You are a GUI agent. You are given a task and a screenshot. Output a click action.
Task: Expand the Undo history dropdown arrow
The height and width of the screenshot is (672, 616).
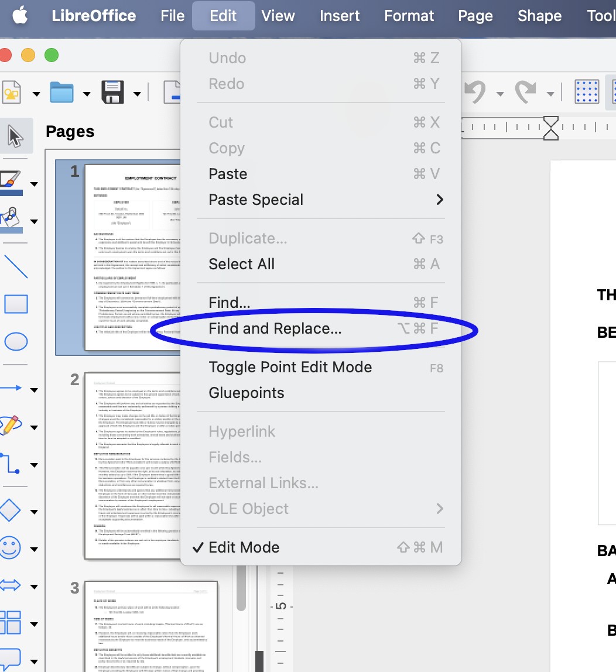[x=500, y=94]
